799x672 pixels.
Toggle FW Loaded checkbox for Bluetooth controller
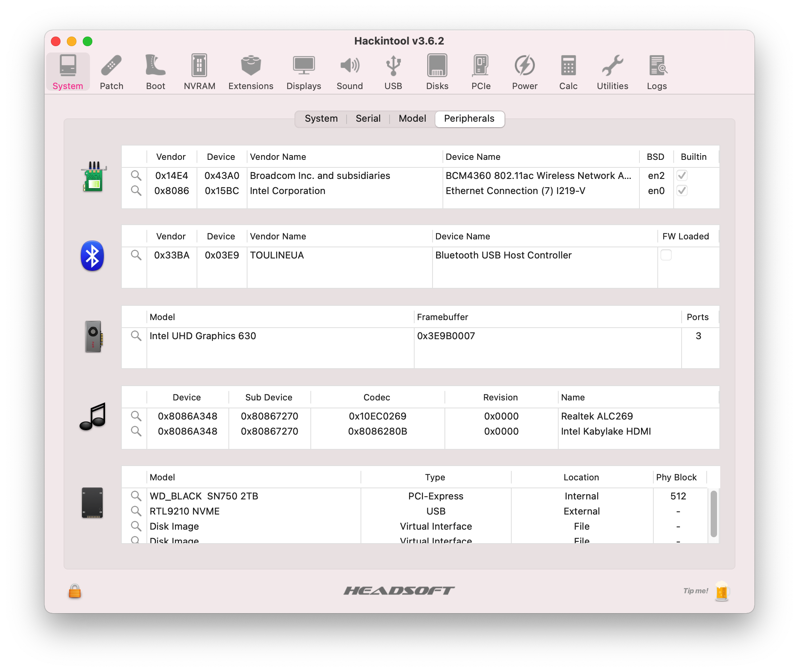coord(666,255)
